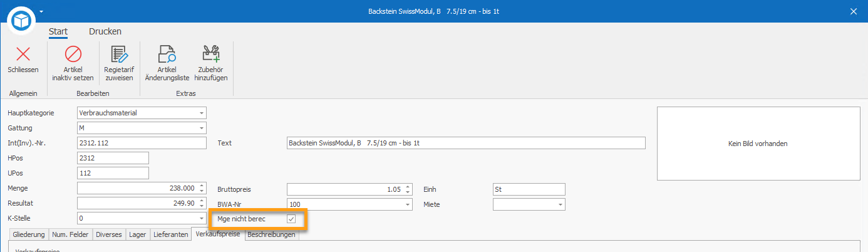Select the Lager tab
This screenshot has height=252, width=868.
click(138, 234)
